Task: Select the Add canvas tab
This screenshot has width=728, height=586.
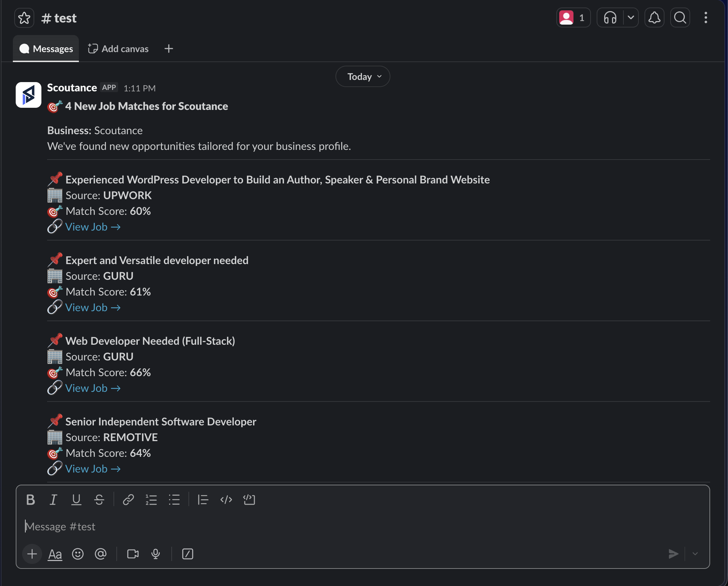Action: 118,49
